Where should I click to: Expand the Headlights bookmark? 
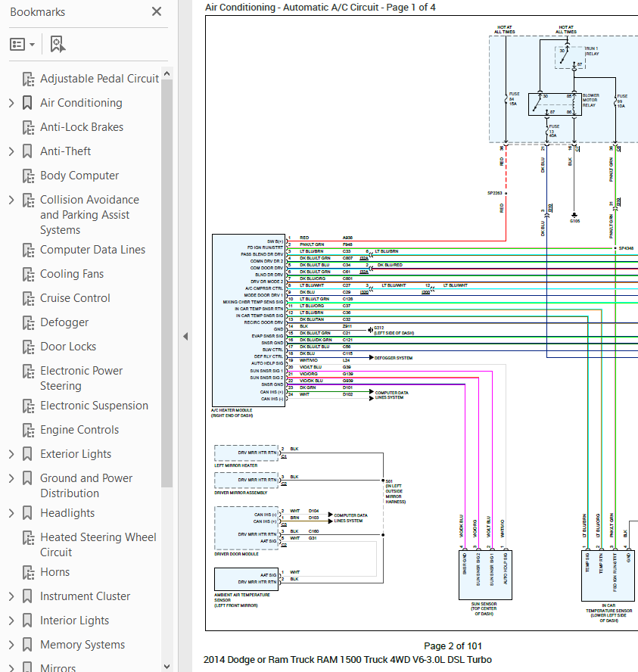(x=11, y=513)
